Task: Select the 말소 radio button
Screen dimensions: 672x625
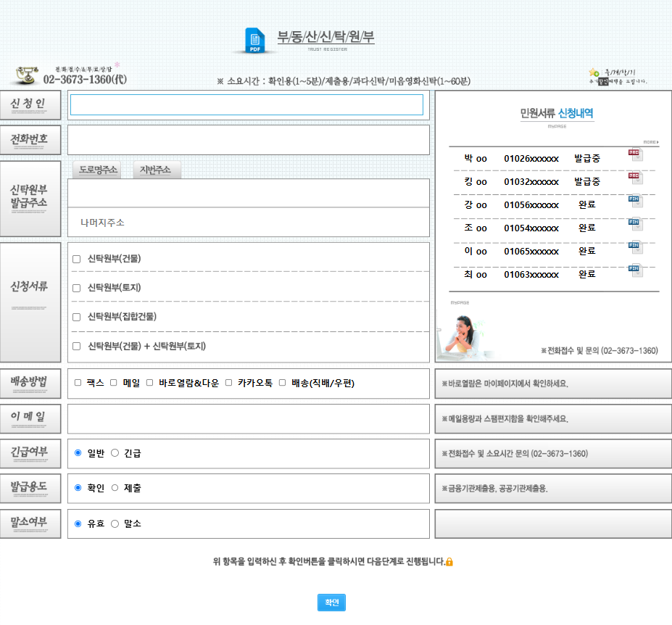Action: (115, 523)
